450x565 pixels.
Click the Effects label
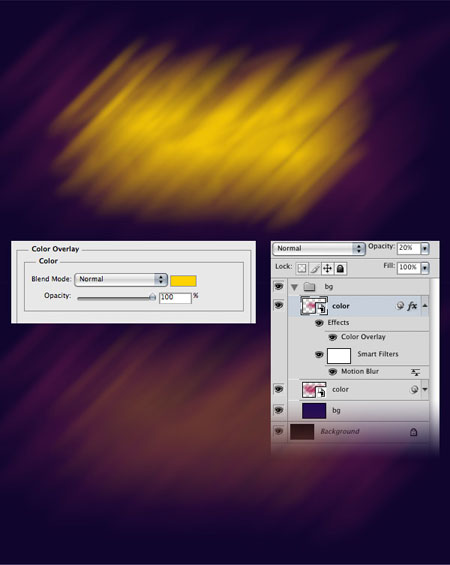point(338,322)
